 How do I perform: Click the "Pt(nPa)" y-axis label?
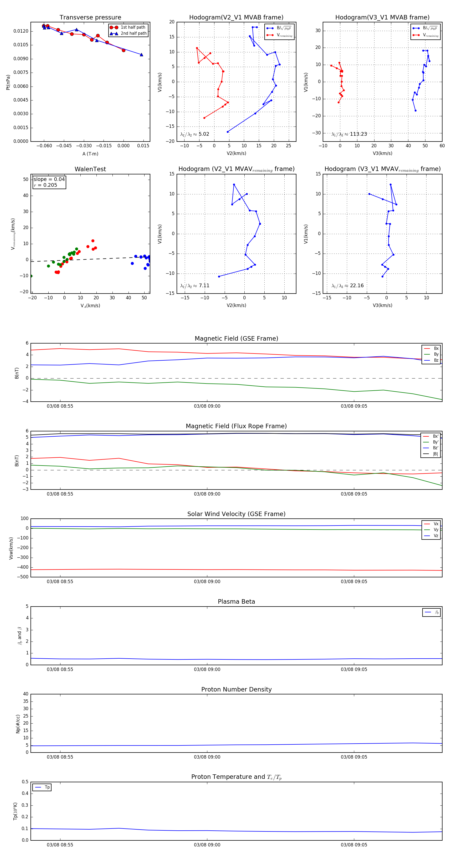point(8,82)
